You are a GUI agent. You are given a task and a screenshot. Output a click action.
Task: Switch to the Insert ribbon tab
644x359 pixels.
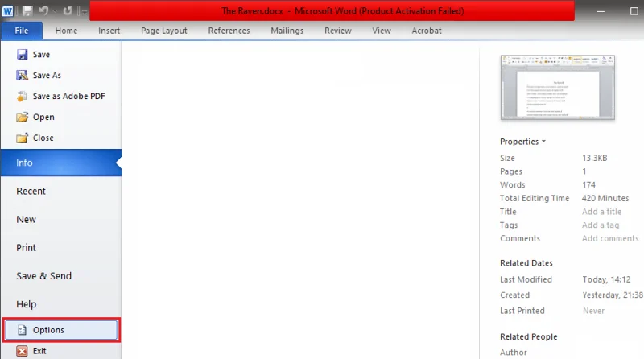(109, 31)
